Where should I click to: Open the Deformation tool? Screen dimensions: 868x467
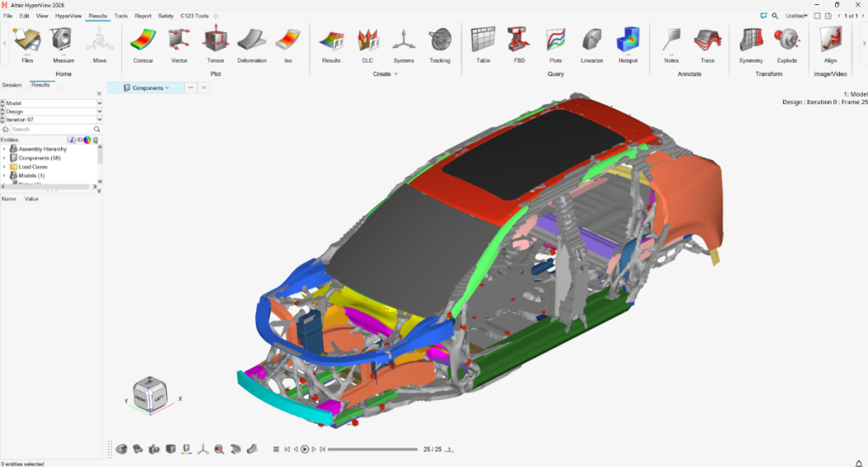(x=252, y=44)
